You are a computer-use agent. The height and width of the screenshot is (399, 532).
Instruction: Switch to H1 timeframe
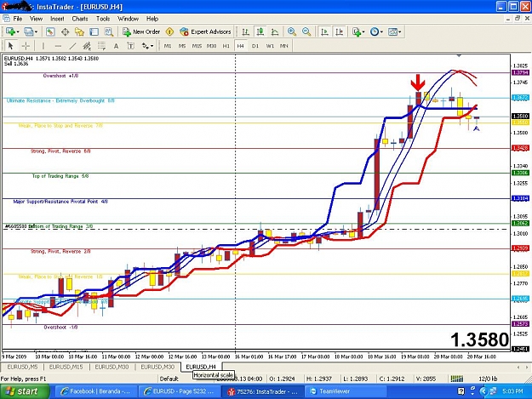point(226,46)
